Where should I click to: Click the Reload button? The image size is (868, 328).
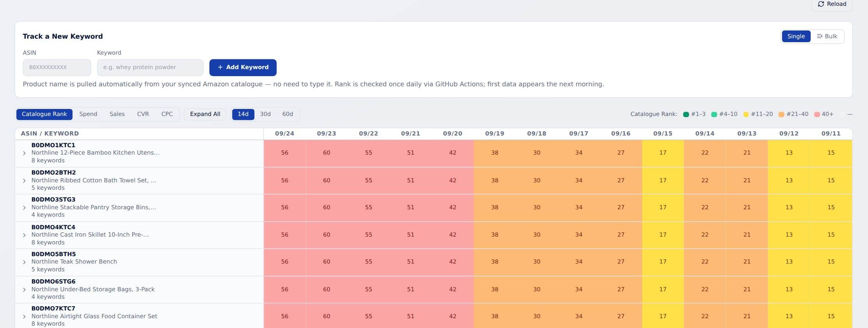click(832, 4)
